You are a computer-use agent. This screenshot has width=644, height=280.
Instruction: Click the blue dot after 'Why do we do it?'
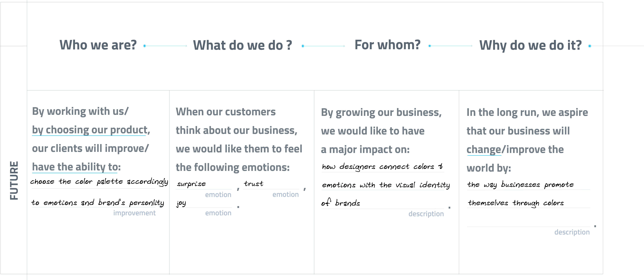pos(590,46)
